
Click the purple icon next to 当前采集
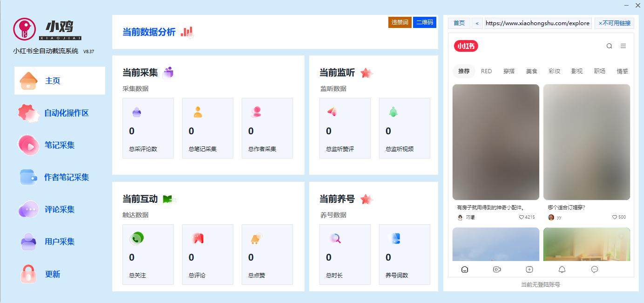pos(168,72)
